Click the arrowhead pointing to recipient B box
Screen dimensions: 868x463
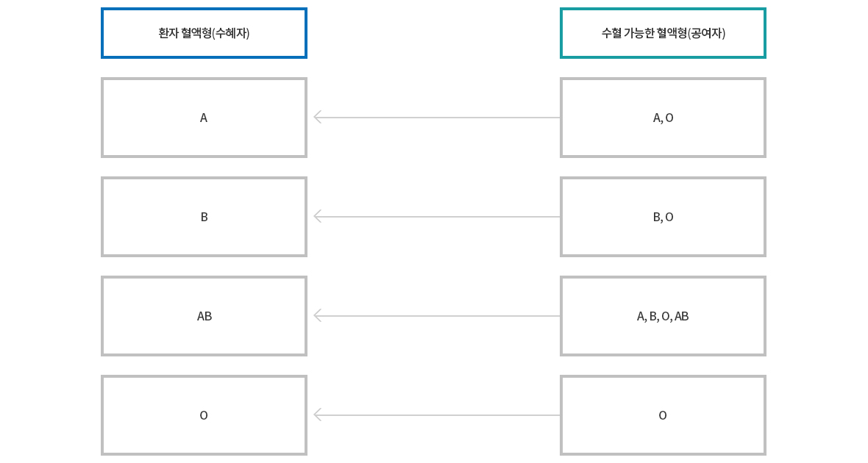pos(318,216)
